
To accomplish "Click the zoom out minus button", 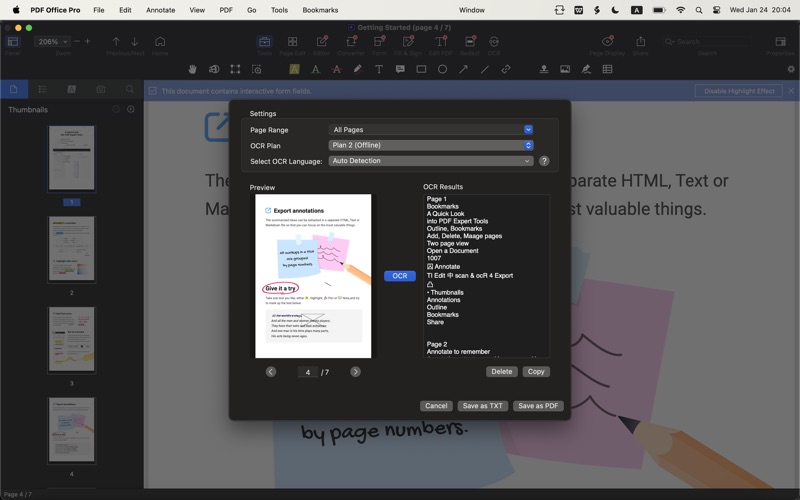I will point(77,41).
